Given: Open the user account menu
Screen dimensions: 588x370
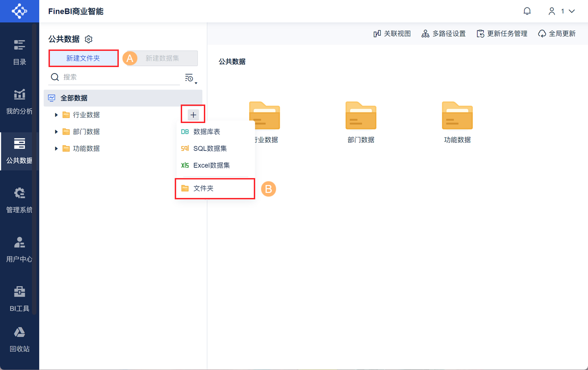Looking at the screenshot, I should [561, 11].
